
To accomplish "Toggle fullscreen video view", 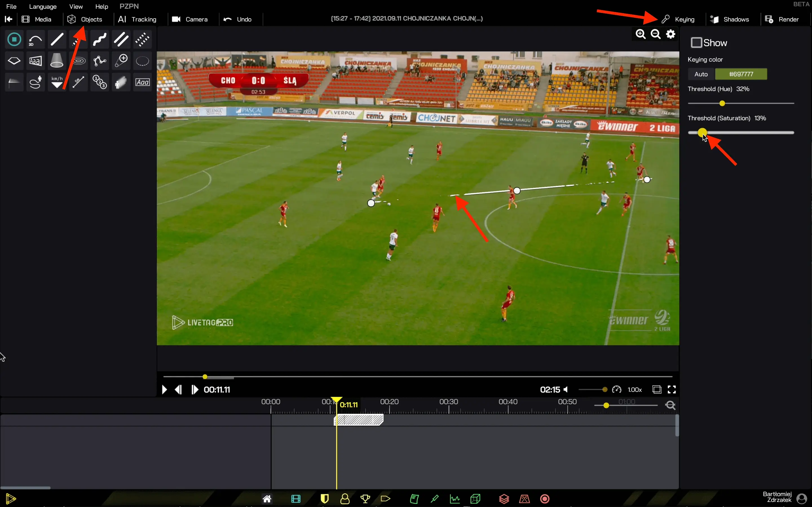I will 671,389.
